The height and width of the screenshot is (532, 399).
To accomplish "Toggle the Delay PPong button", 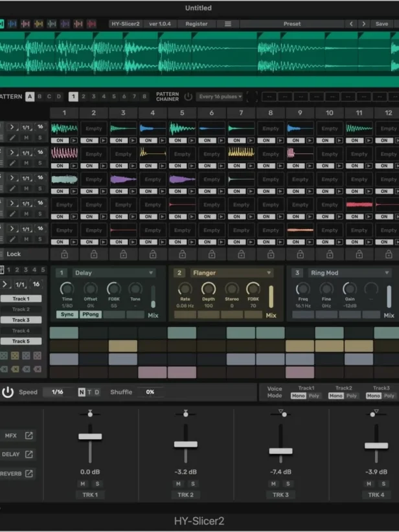I will point(90,315).
